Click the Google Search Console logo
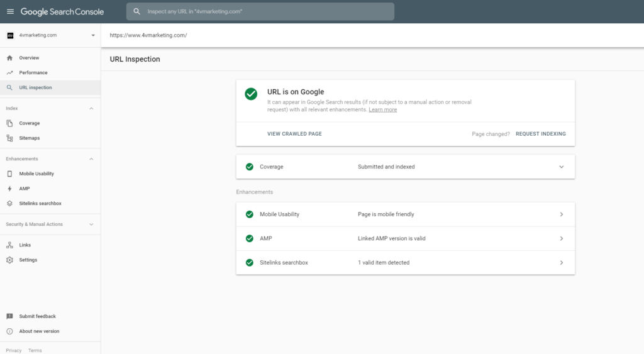This screenshot has width=644, height=354. [x=62, y=11]
